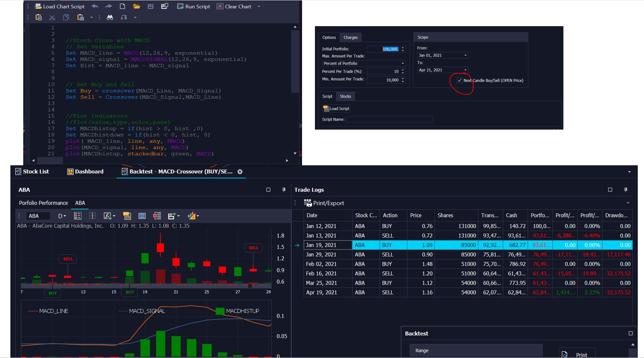Pin the ABA chart panel
Viewport: 644px width, 358px height.
pyautogui.click(x=284, y=190)
